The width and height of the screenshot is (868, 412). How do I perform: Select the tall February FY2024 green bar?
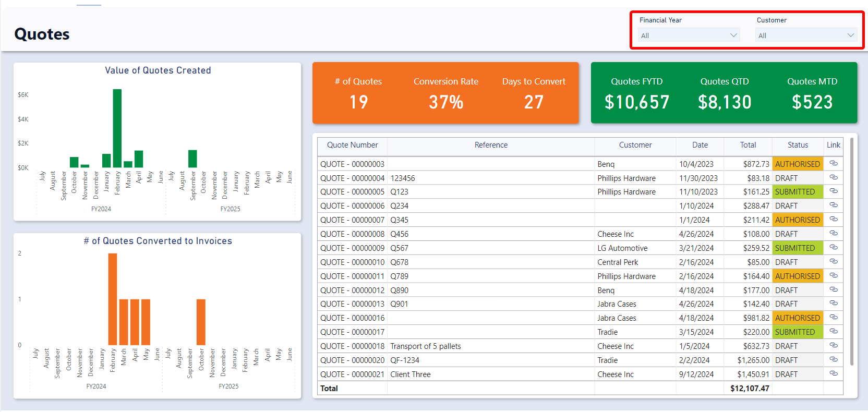point(117,128)
